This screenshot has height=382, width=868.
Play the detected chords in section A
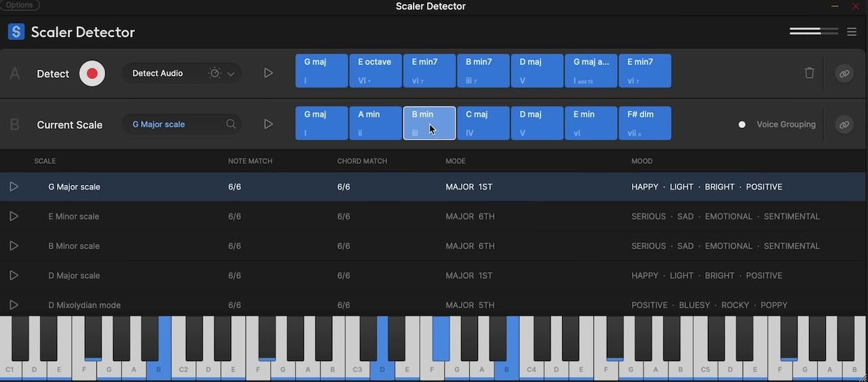click(x=269, y=73)
